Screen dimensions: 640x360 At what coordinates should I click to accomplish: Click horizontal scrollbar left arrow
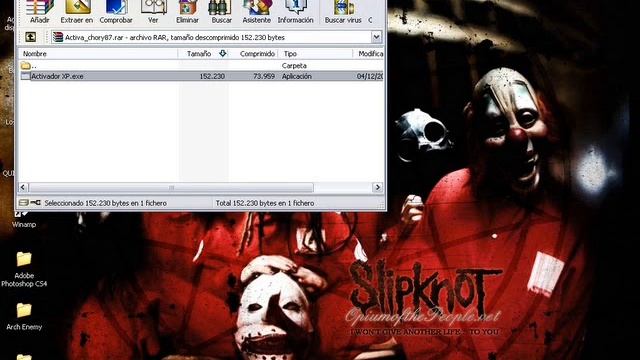(x=23, y=187)
